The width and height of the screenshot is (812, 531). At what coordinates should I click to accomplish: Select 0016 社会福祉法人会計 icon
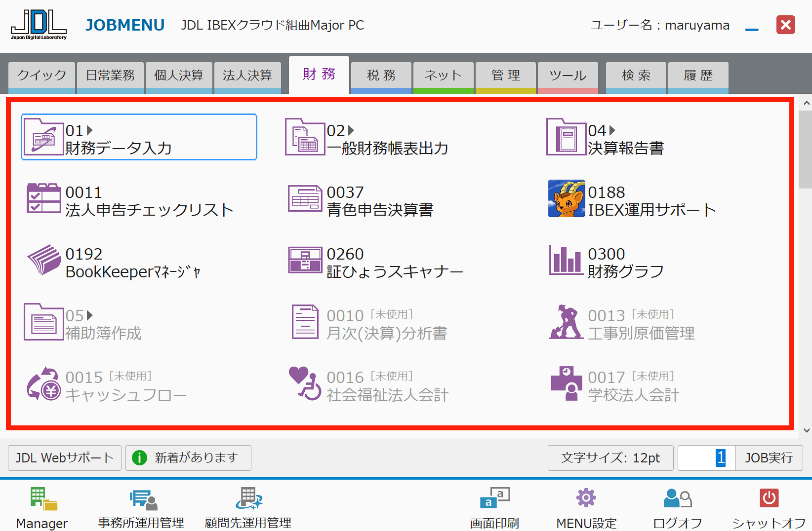pos(305,383)
